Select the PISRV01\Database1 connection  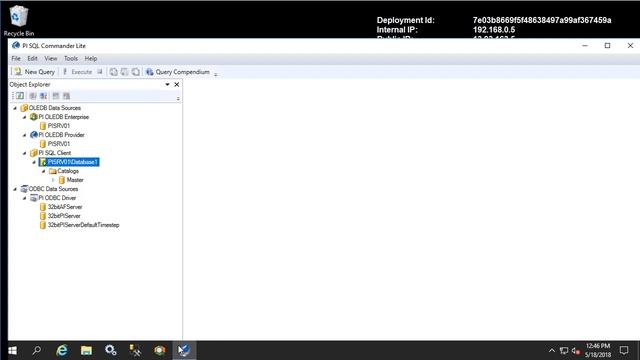73,162
